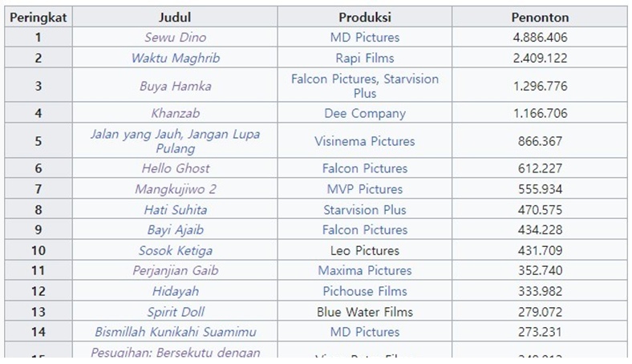Viewport: 632px width, 364px height.
Task: Click the Hello Ghost title link
Action: point(175,168)
